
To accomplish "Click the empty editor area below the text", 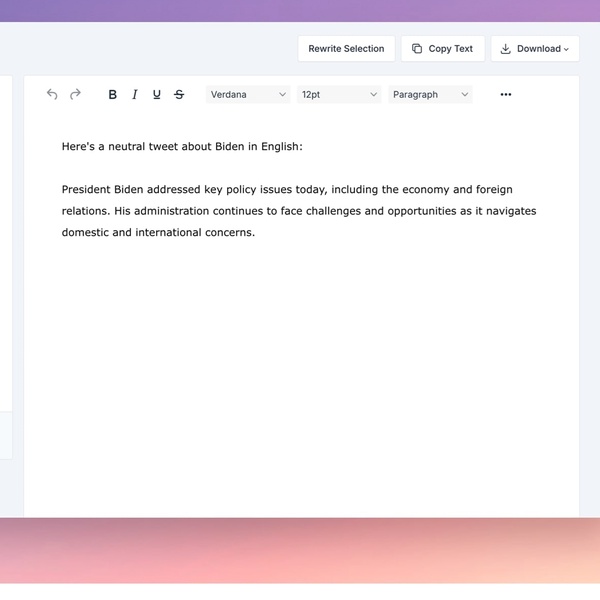I will [300, 380].
